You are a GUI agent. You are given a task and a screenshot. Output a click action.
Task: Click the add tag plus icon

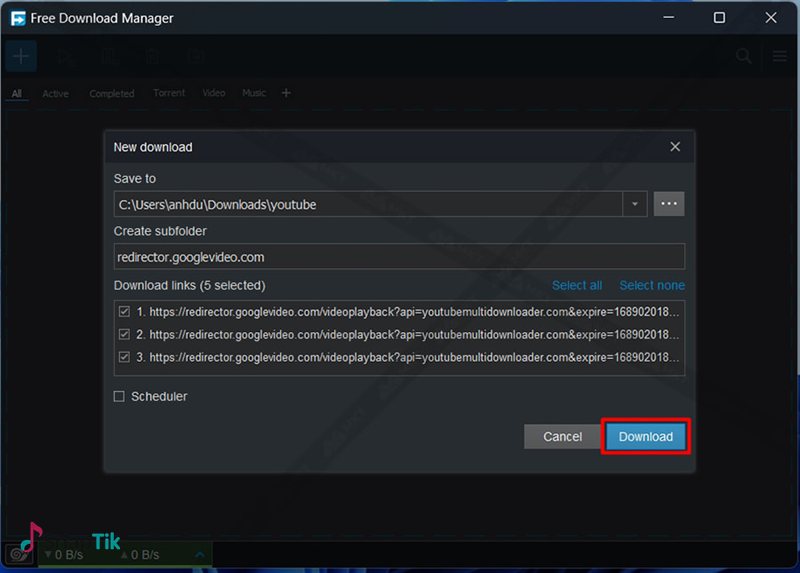286,93
